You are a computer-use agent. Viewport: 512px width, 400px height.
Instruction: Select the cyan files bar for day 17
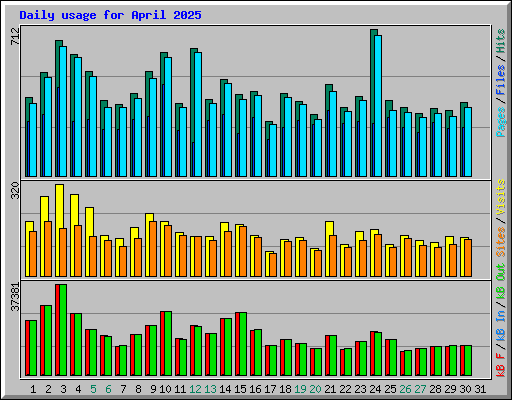point(273,150)
